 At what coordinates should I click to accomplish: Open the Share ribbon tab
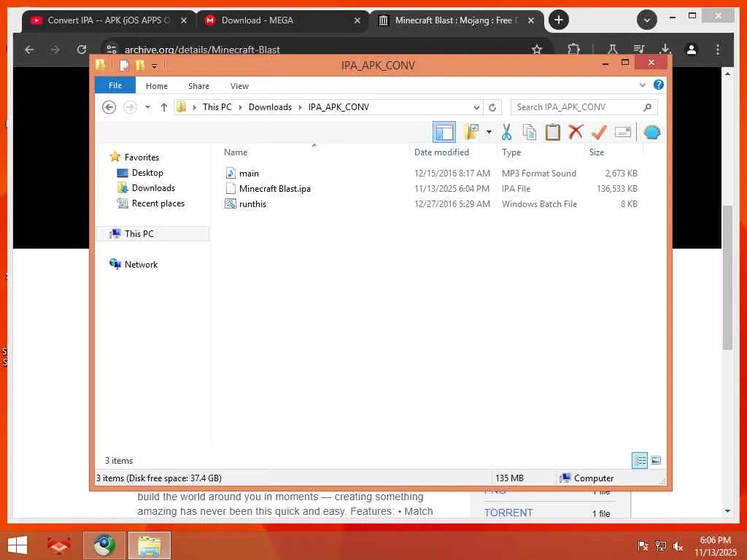(x=198, y=86)
